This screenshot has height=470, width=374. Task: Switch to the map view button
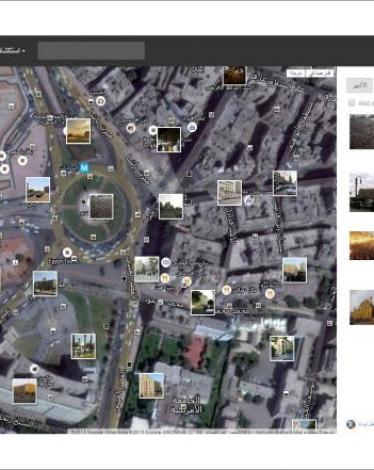(x=296, y=73)
